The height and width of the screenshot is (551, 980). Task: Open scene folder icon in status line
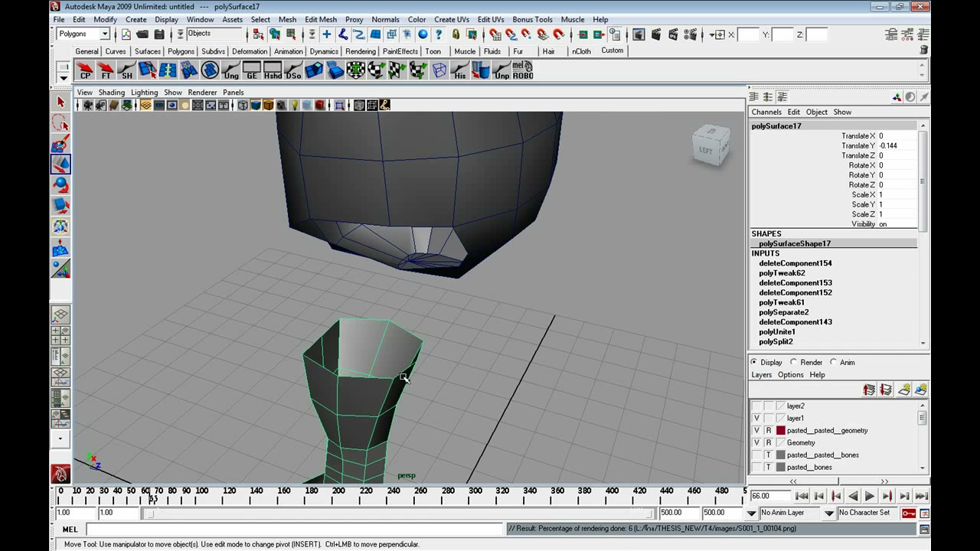pos(142,34)
